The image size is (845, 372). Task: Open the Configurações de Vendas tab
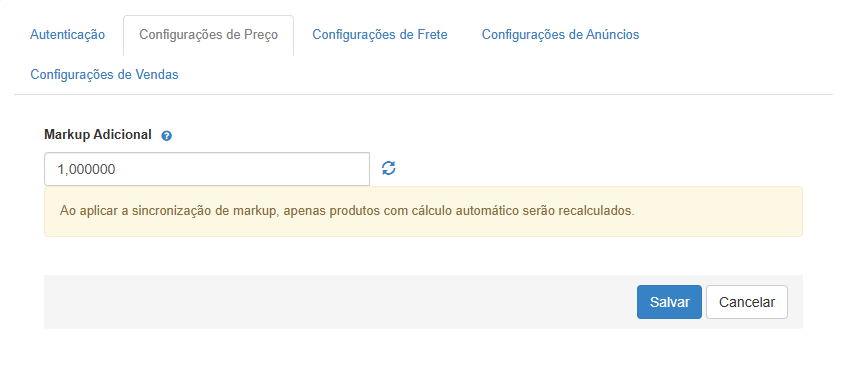(104, 75)
